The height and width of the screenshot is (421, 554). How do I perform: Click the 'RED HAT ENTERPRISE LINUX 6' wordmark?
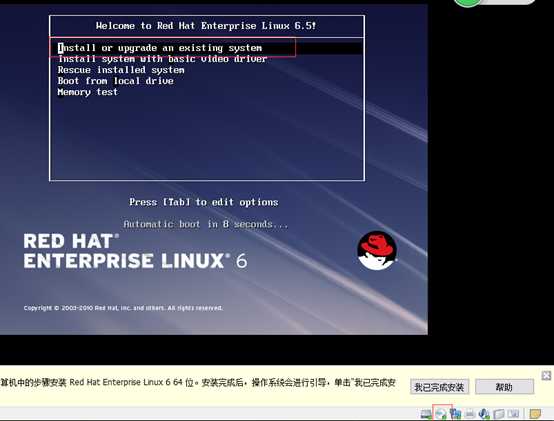pos(135,251)
